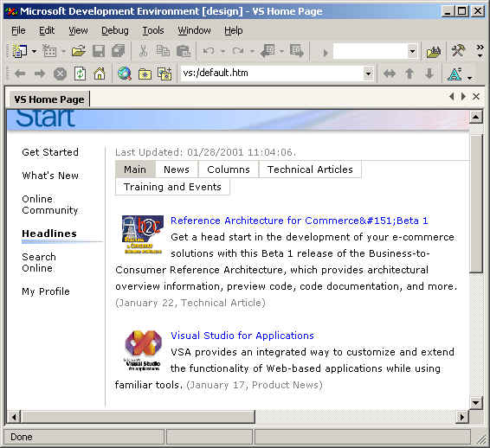Switch to the Main tab
Viewport: 490px width, 448px height.
[x=135, y=170]
